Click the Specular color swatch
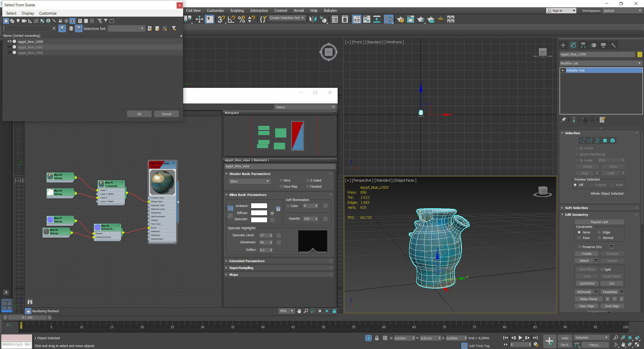Image resolution: width=644 pixels, height=349 pixels. 259,220
